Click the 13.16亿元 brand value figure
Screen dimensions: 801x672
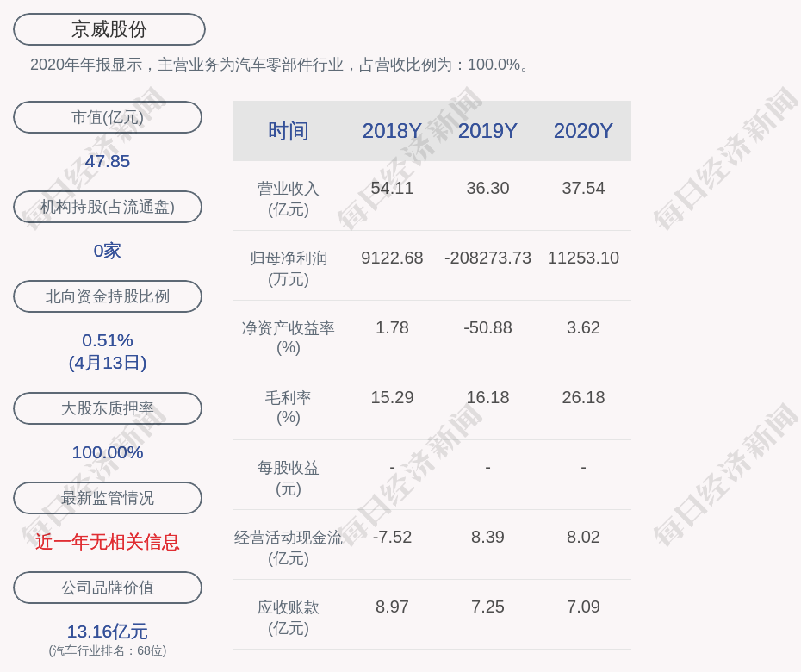[x=108, y=632]
